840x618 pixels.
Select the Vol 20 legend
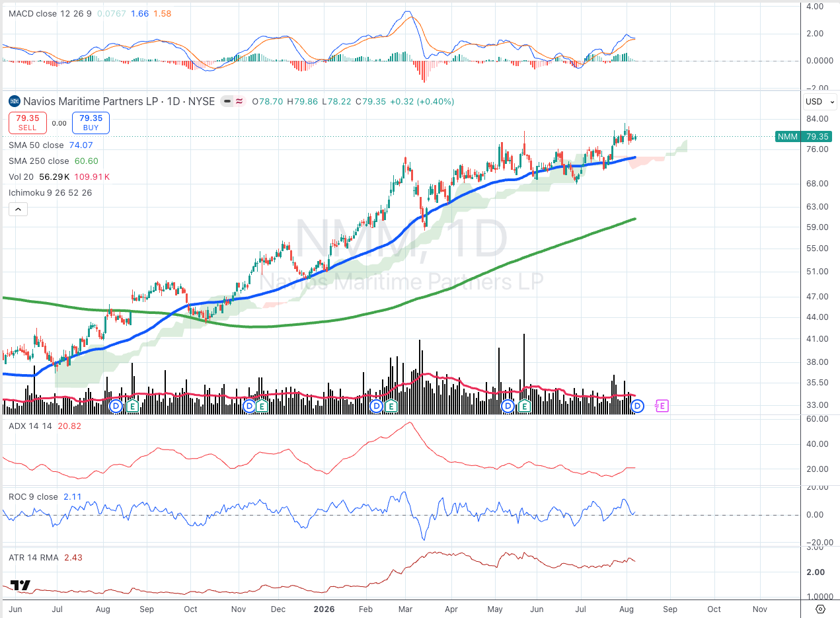click(20, 176)
